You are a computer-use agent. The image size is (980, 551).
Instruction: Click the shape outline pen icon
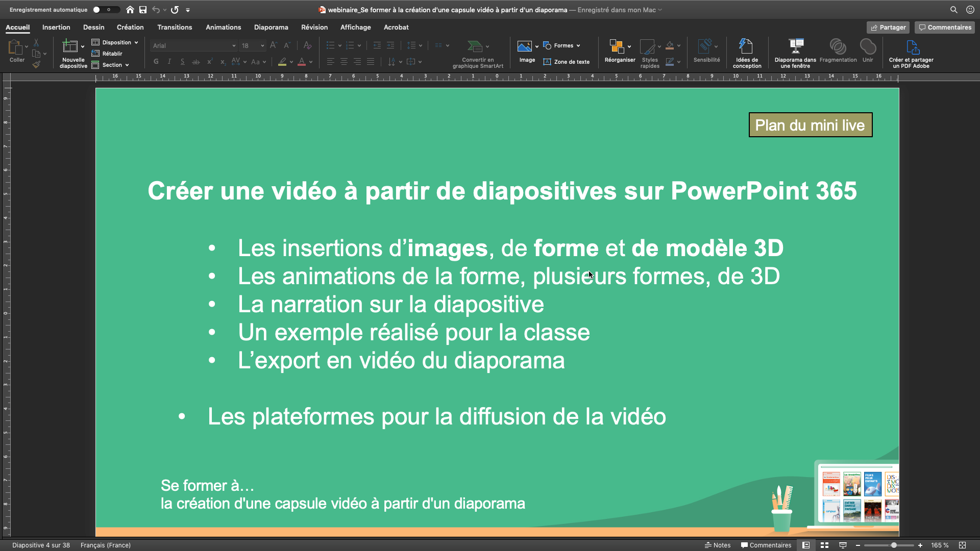click(x=670, y=62)
